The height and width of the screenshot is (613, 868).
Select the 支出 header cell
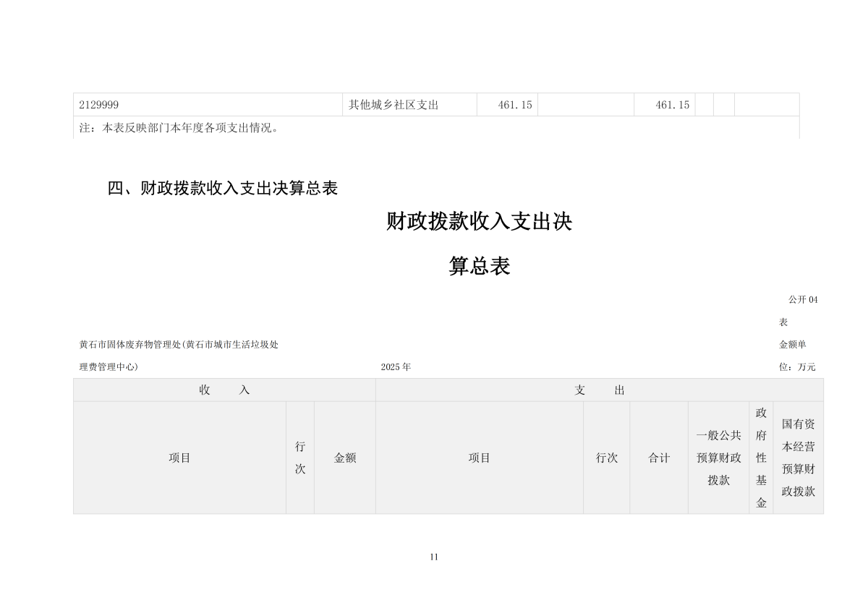600,390
